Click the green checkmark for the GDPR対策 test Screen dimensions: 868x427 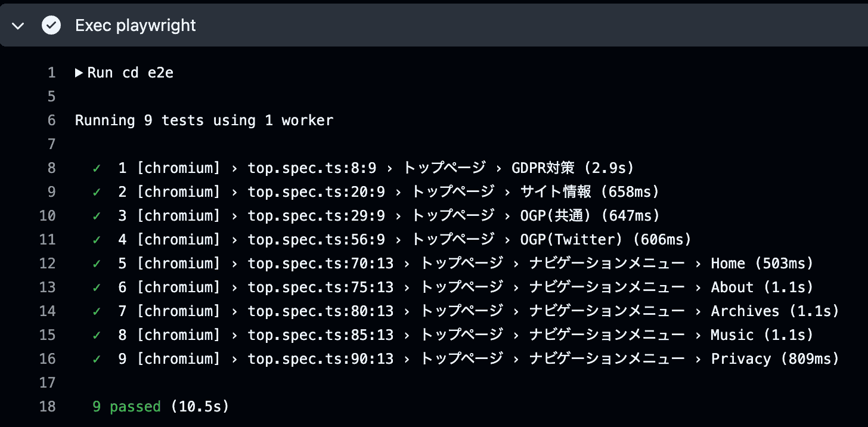point(97,168)
